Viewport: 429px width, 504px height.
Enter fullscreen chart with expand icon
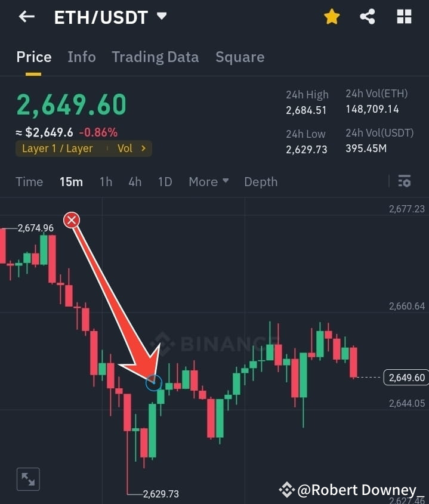[x=28, y=479]
